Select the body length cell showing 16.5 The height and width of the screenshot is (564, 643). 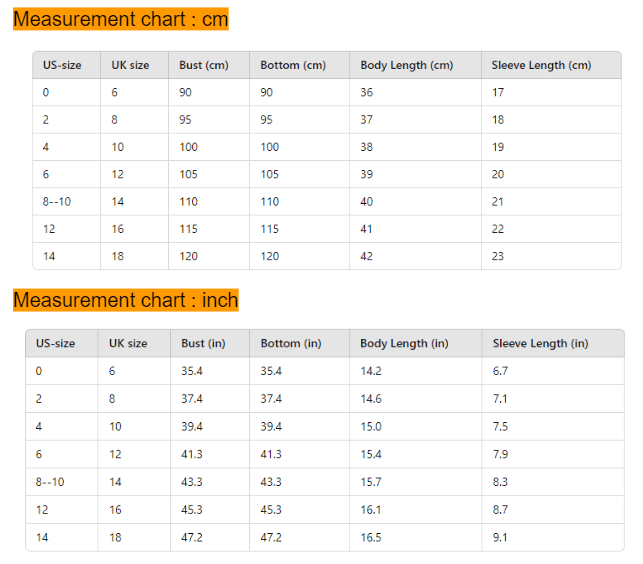371,537
